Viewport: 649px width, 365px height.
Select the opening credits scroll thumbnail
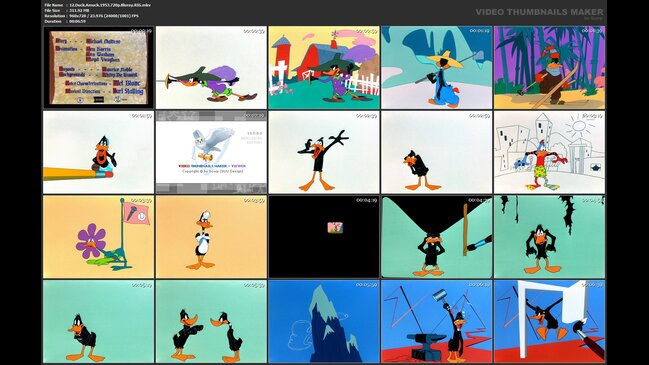(x=99, y=67)
